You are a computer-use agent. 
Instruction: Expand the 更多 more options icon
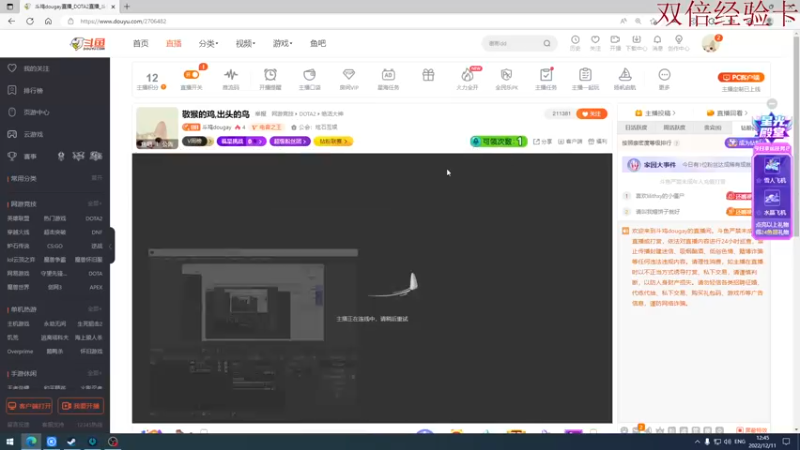[x=664, y=75]
